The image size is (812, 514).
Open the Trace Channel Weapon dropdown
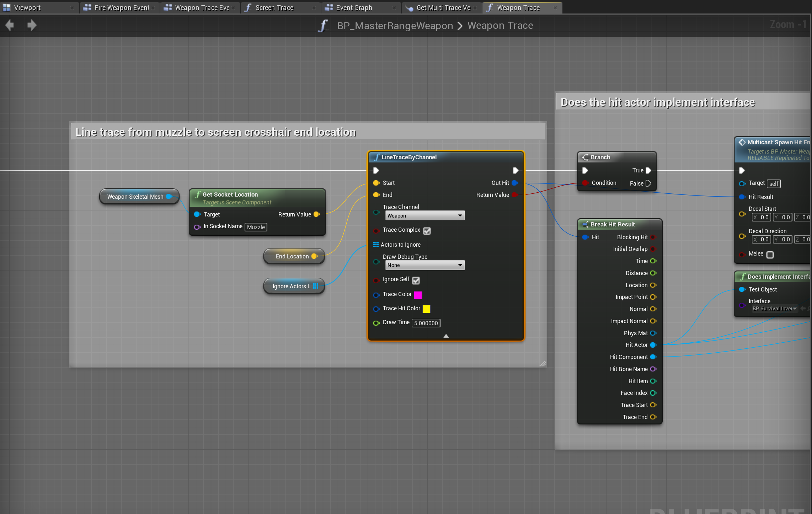(x=425, y=216)
